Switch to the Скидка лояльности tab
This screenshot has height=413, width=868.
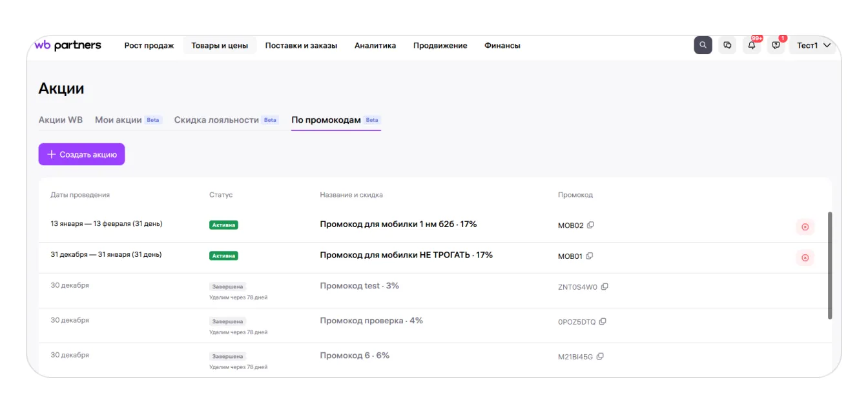coord(216,120)
